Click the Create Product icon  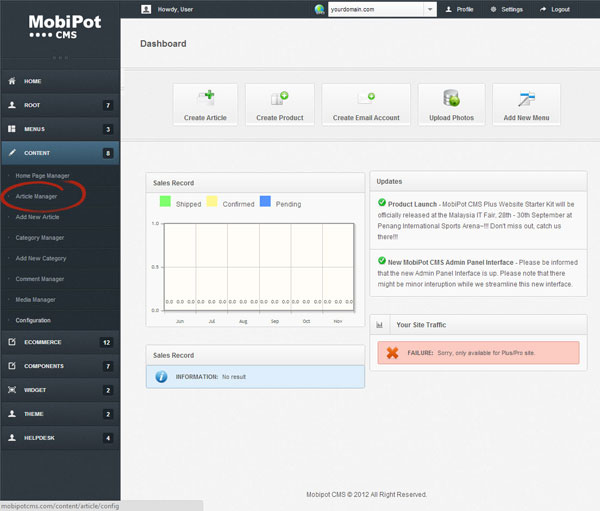279,98
